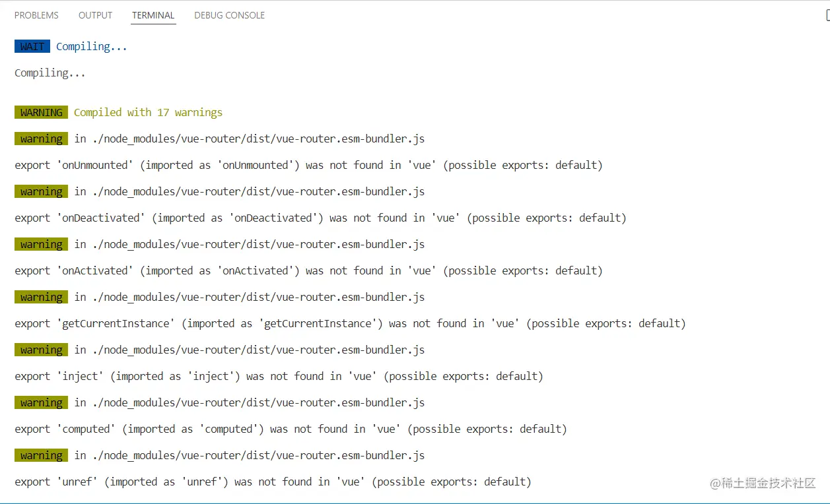Select the currently active TERMINAL tab
The image size is (830, 504).
(x=153, y=15)
